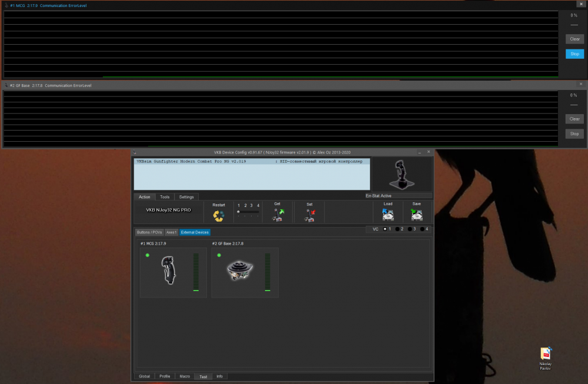This screenshot has height=384, width=588.
Task: Select VC radio option 2
Action: pos(398,229)
